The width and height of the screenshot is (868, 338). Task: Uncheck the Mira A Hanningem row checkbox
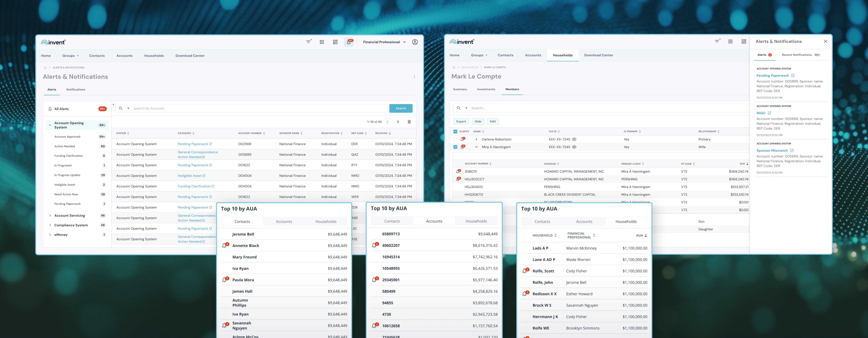point(455,147)
